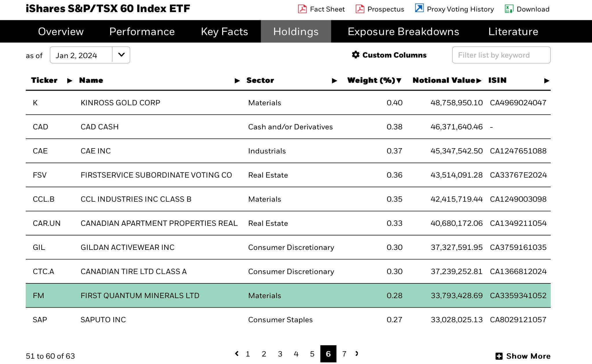This screenshot has width=592, height=364.
Task: Select the KINROSS GOLD CORP row name
Action: 120,103
